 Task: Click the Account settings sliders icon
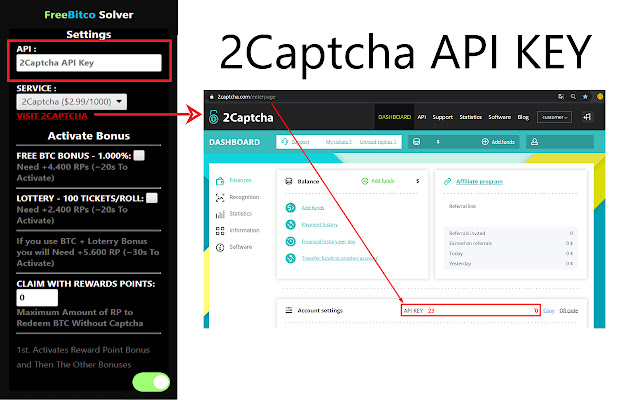pyautogui.click(x=289, y=310)
